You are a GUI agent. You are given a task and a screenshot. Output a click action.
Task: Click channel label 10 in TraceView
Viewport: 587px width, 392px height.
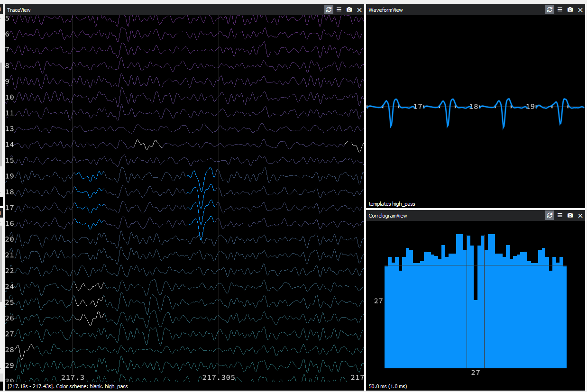tap(9, 97)
